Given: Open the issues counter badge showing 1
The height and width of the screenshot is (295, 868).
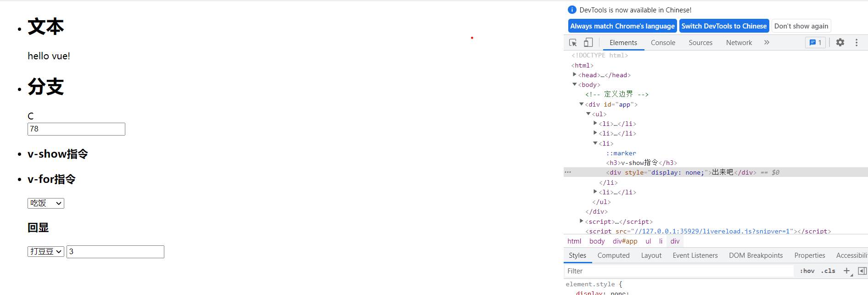Looking at the screenshot, I should 816,42.
